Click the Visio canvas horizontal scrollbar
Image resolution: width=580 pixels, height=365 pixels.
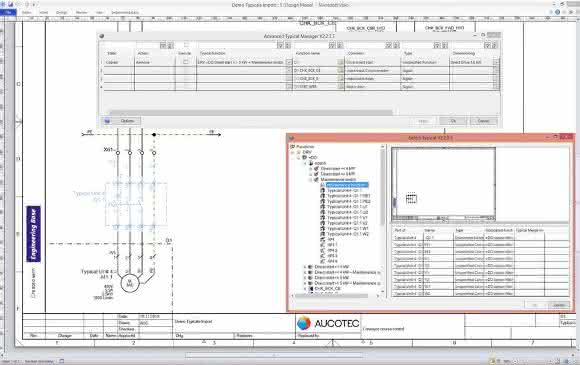tap(274, 356)
